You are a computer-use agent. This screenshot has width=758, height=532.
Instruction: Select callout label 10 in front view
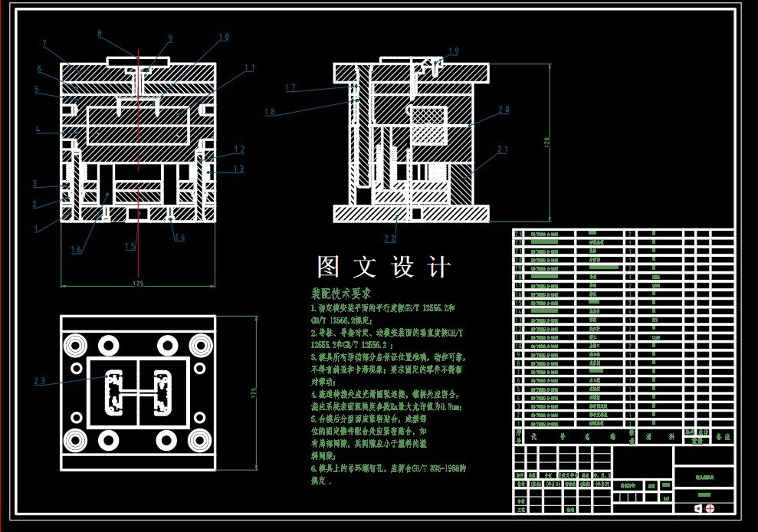coord(224,38)
